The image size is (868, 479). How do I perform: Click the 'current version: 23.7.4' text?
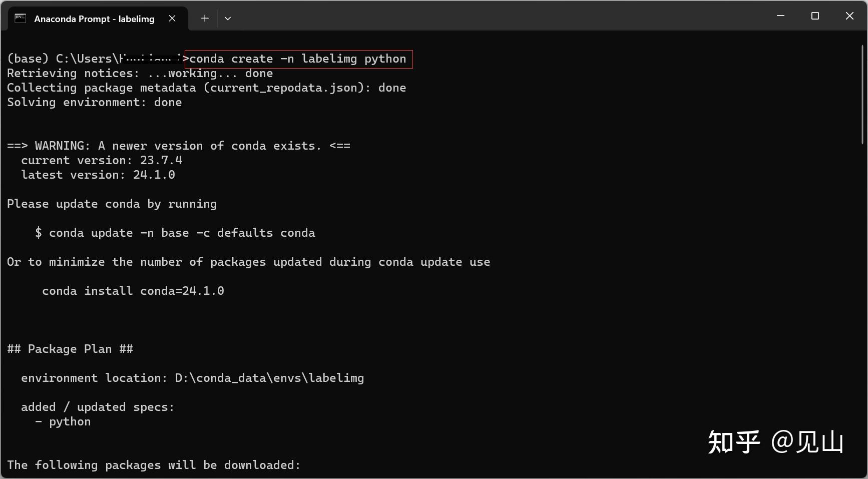102,160
